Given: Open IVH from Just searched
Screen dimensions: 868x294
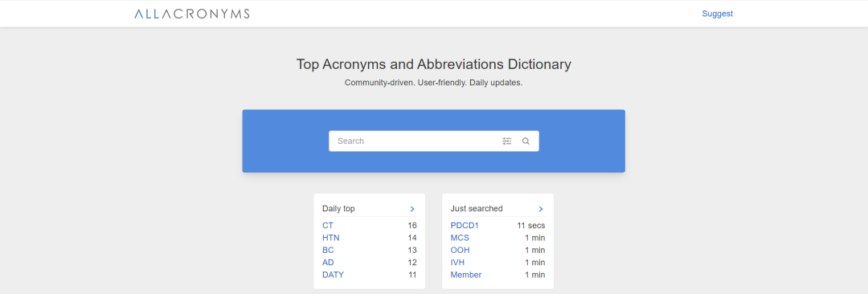Looking at the screenshot, I should pyautogui.click(x=457, y=263).
